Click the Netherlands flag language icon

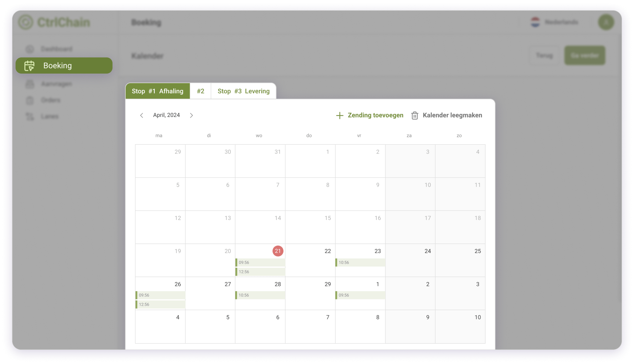[x=535, y=22]
